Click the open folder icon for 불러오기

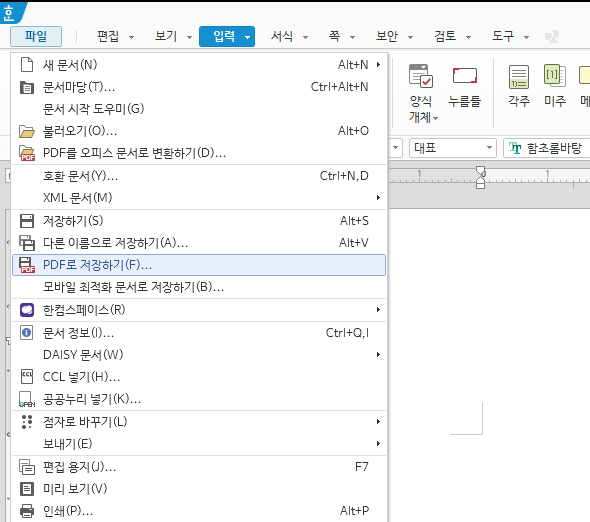[27, 131]
